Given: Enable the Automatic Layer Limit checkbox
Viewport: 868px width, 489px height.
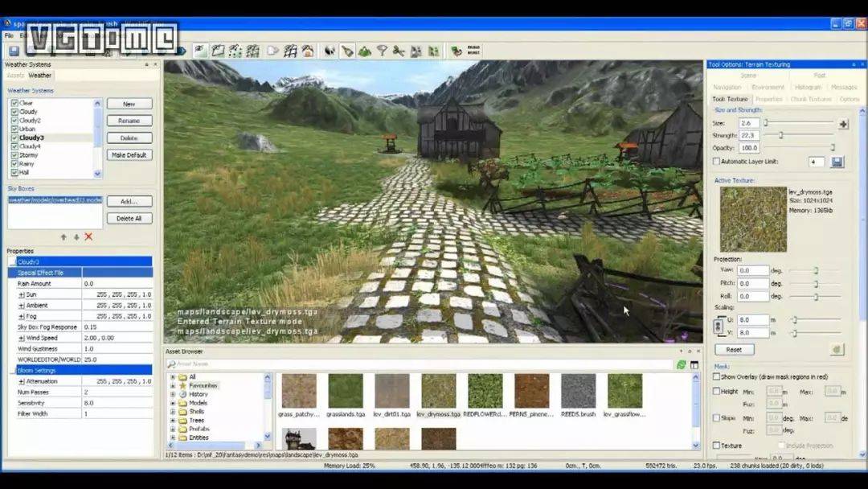Looking at the screenshot, I should 717,162.
